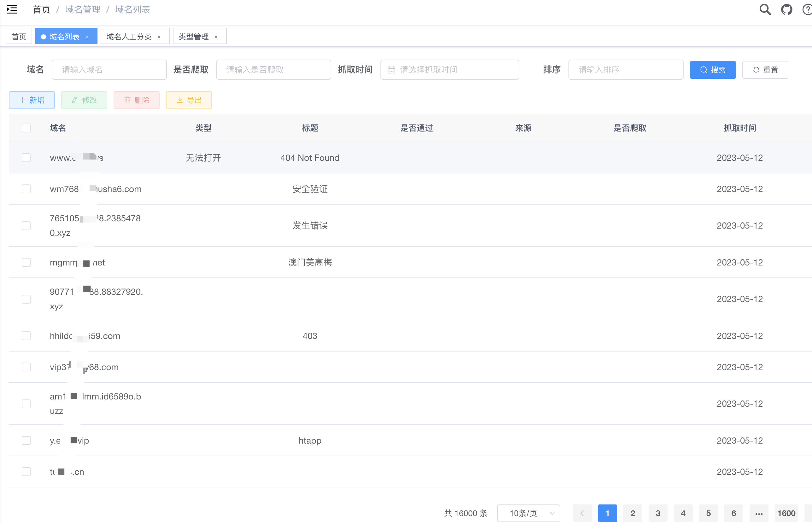
Task: Focus the 域名 input field
Action: 109,70
